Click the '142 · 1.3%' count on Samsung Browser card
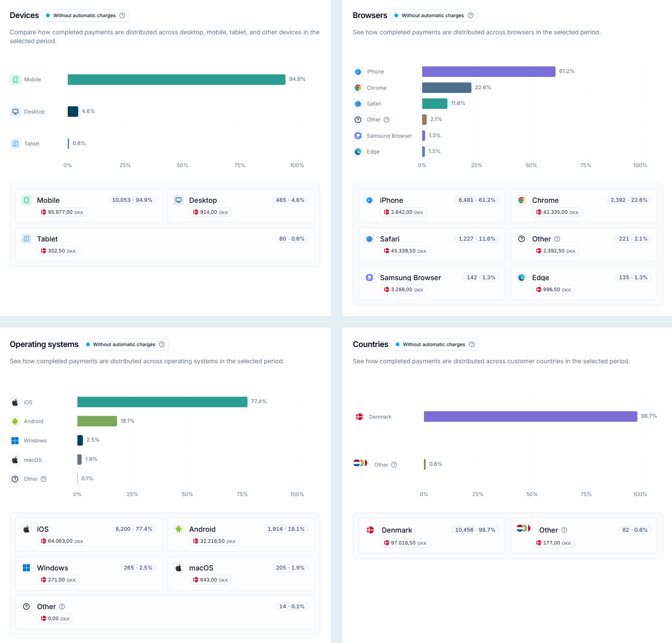This screenshot has height=643, width=672. [x=481, y=278]
